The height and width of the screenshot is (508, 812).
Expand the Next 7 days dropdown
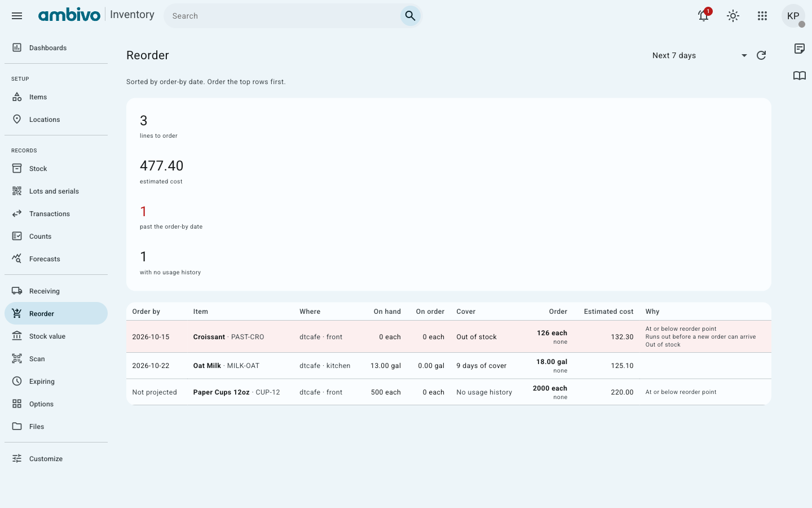pyautogui.click(x=699, y=55)
